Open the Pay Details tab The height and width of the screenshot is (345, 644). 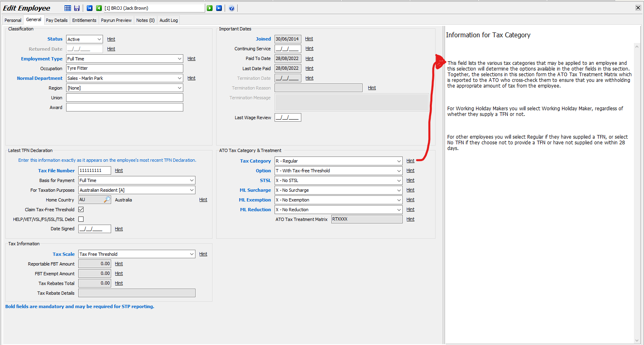[x=57, y=20]
